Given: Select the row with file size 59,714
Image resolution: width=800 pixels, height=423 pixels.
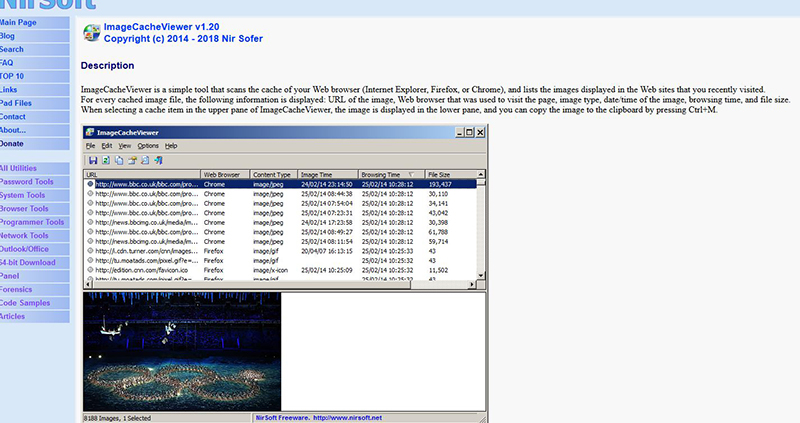Looking at the screenshot, I should coord(280,241).
